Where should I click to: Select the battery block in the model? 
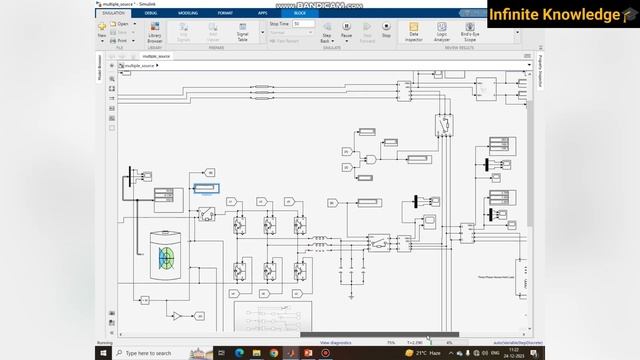[x=165, y=256]
